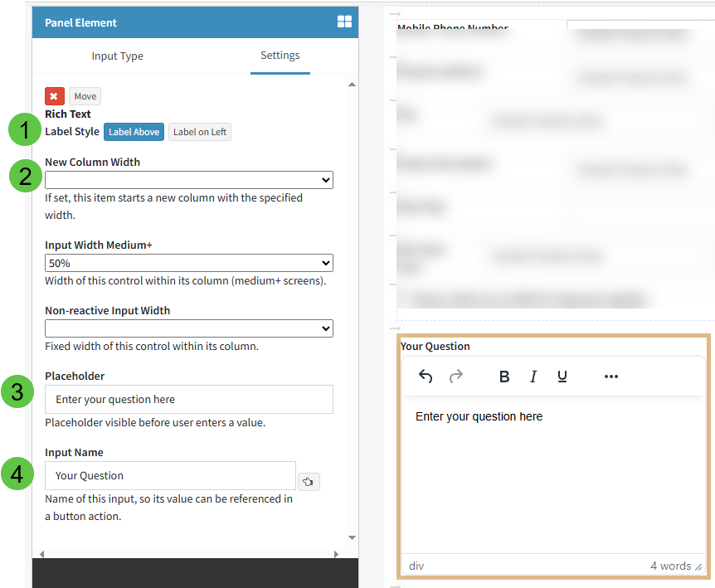Open the New Column Width dropdown
This screenshot has height=588, width=715.
(189, 180)
